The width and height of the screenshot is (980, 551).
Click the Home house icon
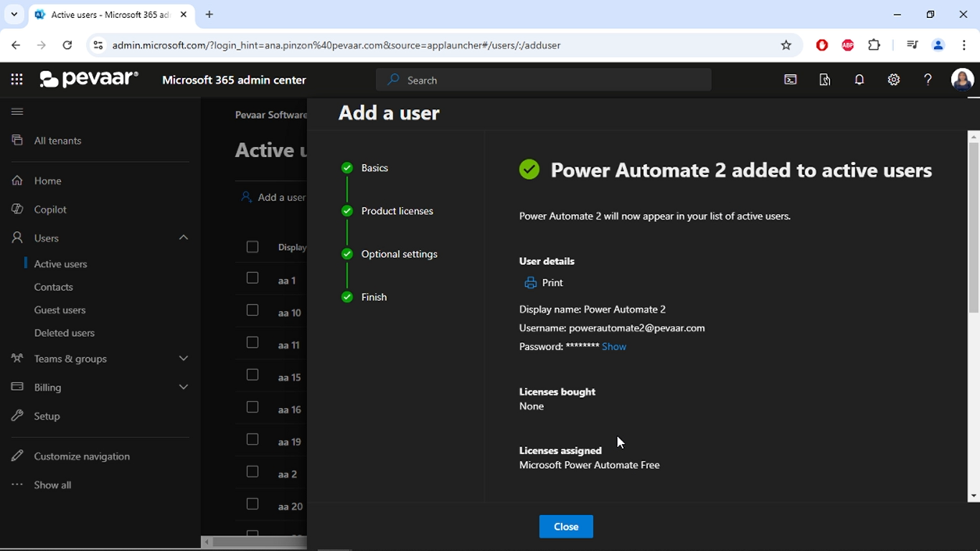coord(17,181)
